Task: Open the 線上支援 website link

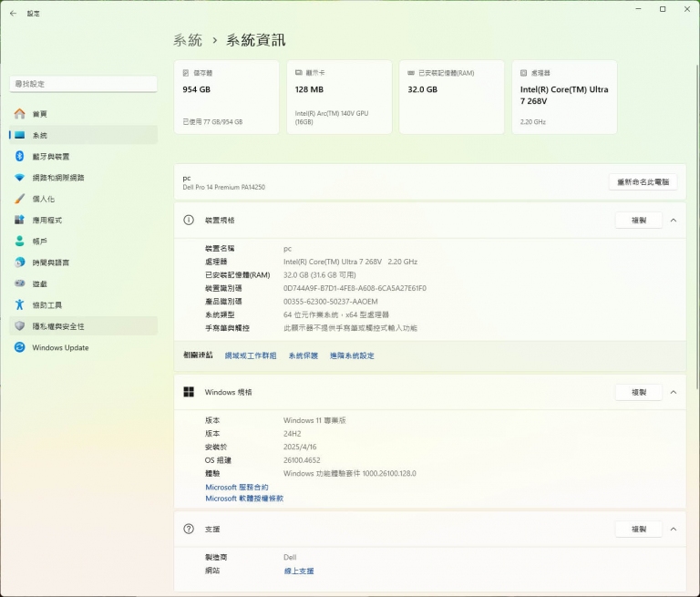Action: click(299, 571)
